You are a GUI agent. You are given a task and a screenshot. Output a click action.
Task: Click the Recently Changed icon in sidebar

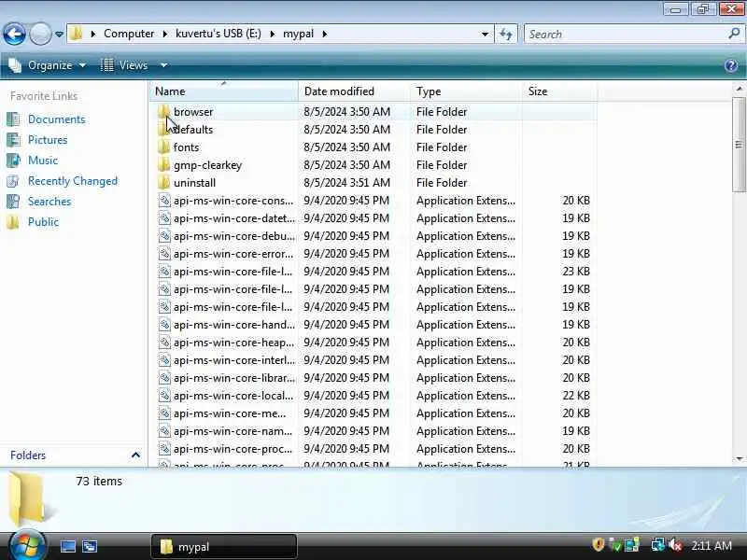[13, 181]
